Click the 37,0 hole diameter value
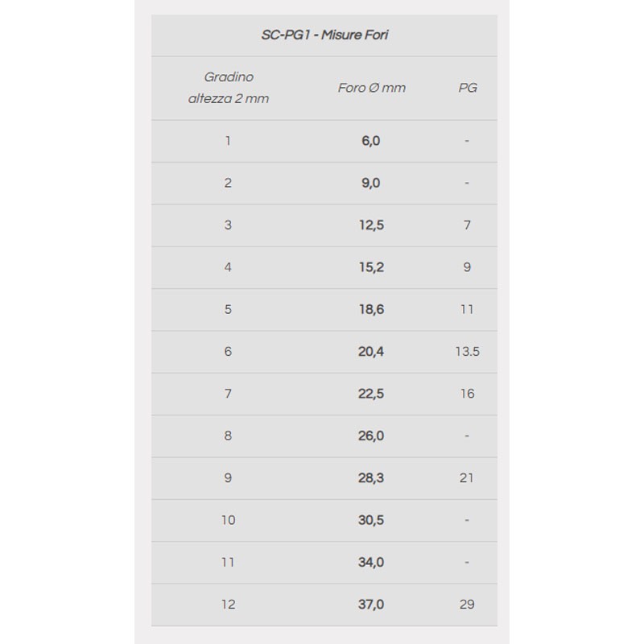Screen dimensions: 644x644 coord(371,605)
